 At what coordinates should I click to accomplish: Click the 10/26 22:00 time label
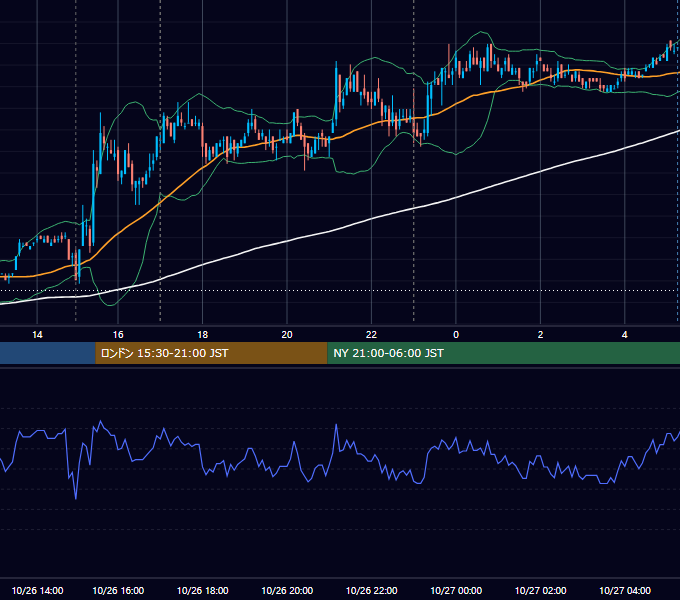[371, 590]
